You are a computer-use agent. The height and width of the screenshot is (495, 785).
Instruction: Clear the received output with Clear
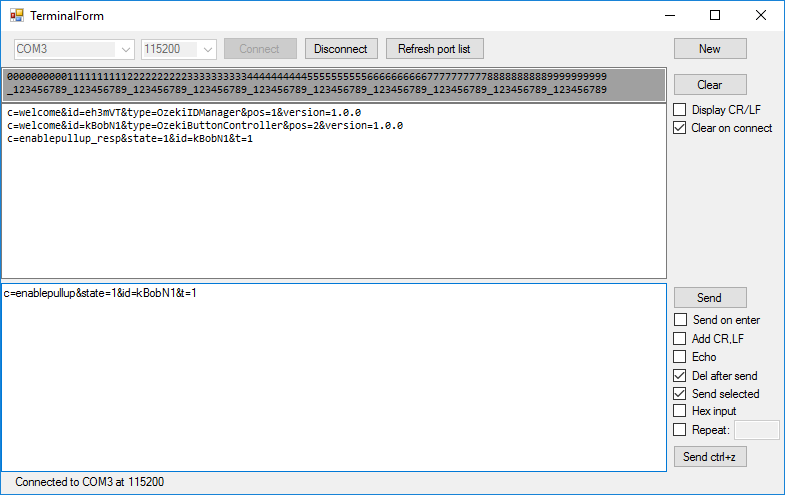point(710,85)
